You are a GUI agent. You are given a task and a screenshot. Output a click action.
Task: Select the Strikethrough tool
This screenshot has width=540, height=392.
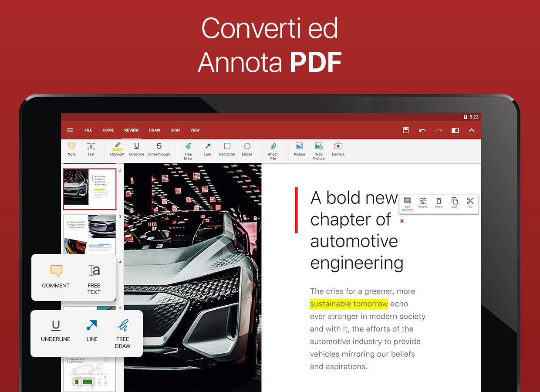159,149
